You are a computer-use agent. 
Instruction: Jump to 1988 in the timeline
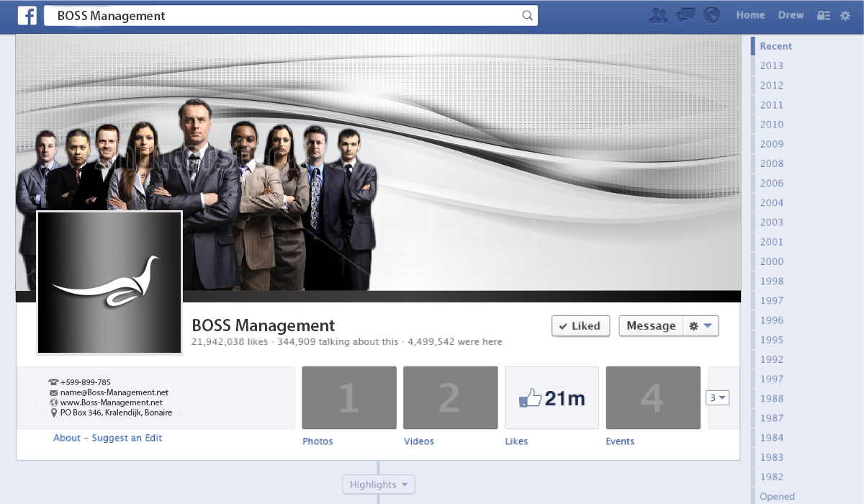click(771, 398)
